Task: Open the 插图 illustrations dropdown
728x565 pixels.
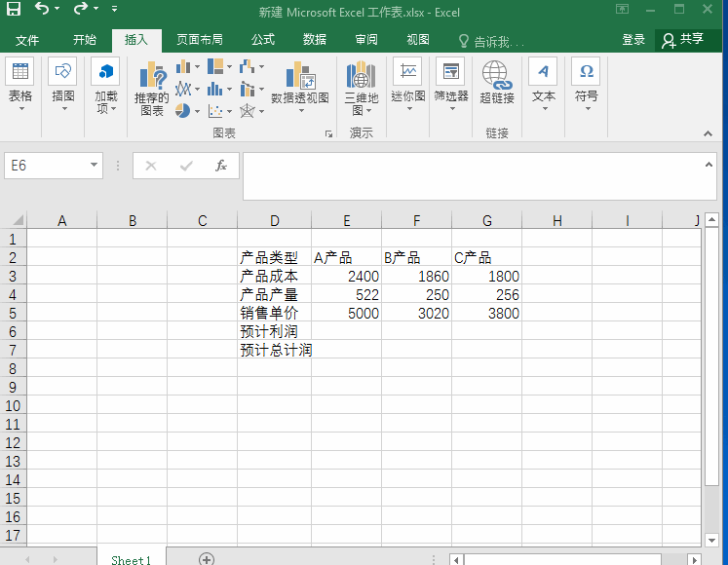Action: pos(63,87)
